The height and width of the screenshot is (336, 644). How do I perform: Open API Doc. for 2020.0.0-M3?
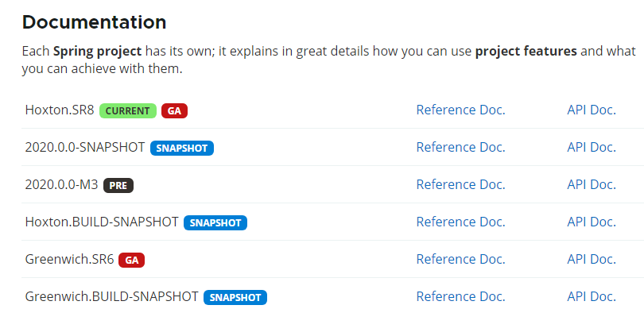(592, 184)
